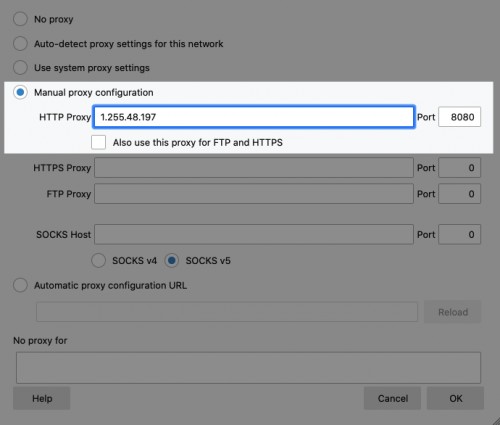Choose Automatic proxy configuration URL option

pos(20,285)
